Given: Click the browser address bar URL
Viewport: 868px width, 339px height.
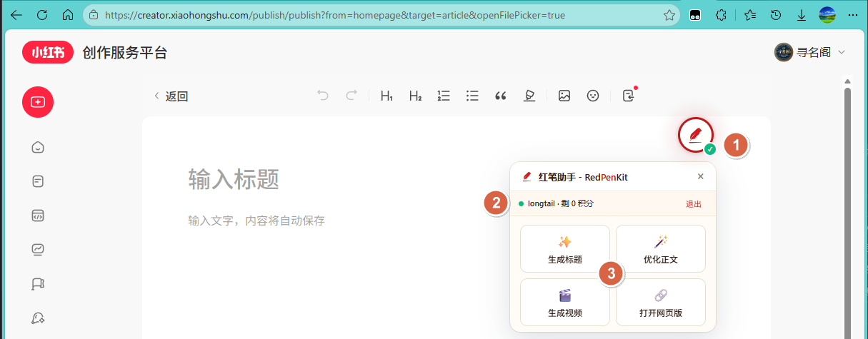Looking at the screenshot, I should 335,14.
